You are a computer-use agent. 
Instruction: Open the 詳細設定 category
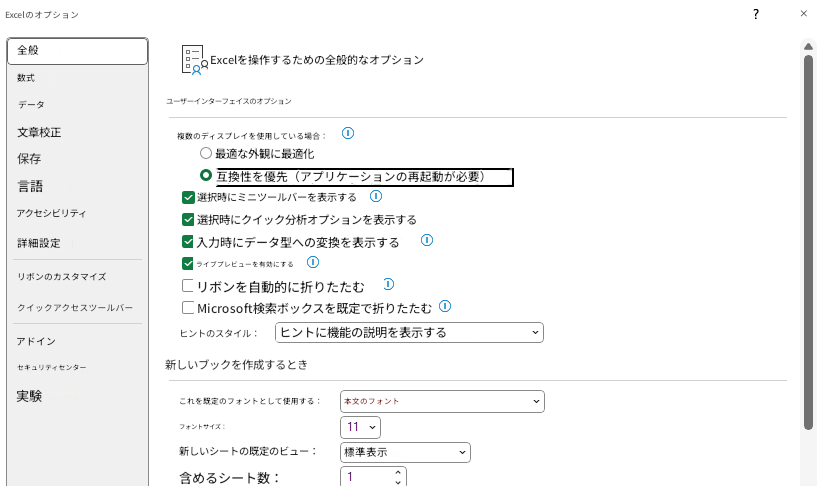(x=77, y=243)
